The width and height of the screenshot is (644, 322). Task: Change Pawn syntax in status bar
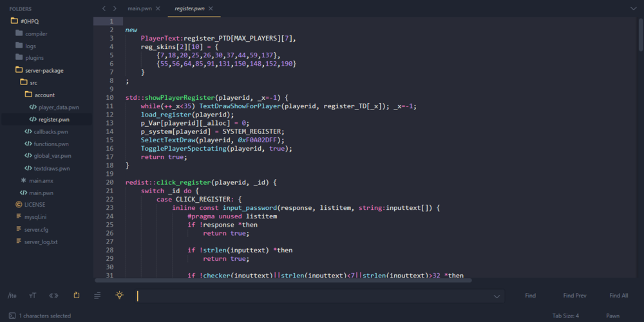tap(613, 316)
